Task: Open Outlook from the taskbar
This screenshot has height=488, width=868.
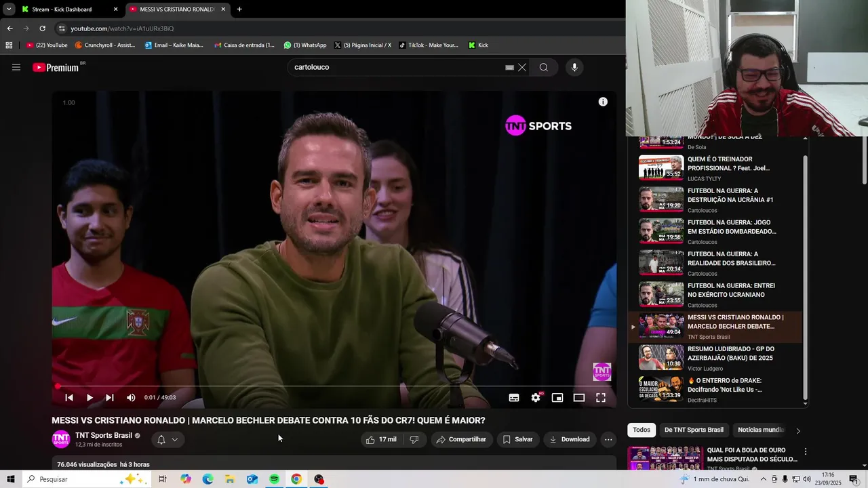Action: click(252, 479)
